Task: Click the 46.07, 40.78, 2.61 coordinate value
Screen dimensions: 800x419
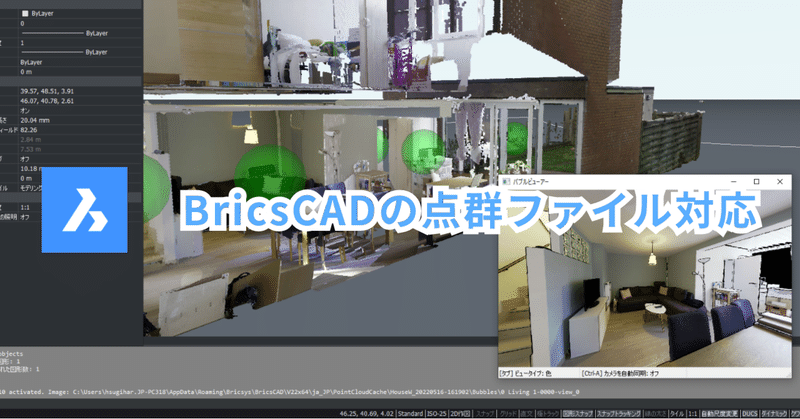Action: pos(47,101)
